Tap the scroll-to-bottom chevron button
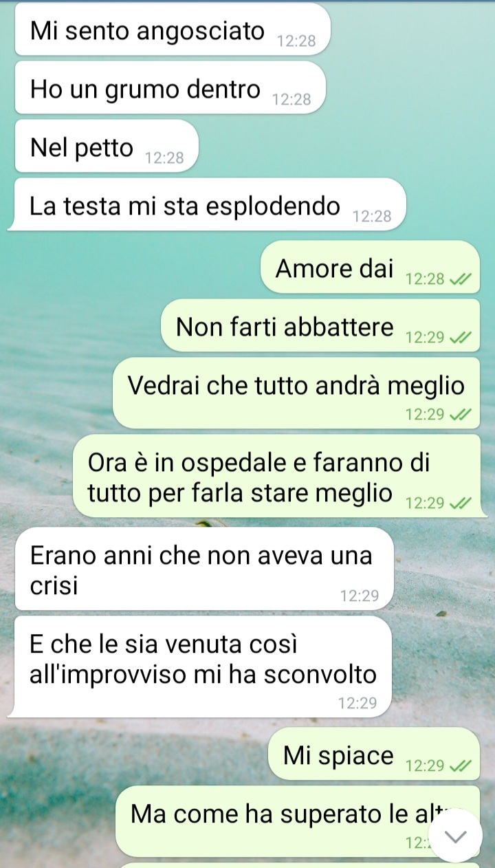Screen dimensions: 495x868 [x=456, y=836]
